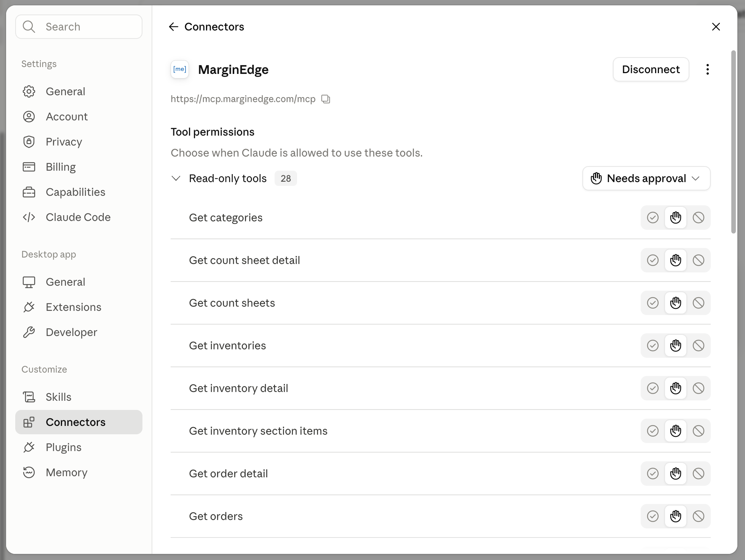The image size is (745, 560).
Task: Block the Get count sheets tool
Action: [699, 303]
